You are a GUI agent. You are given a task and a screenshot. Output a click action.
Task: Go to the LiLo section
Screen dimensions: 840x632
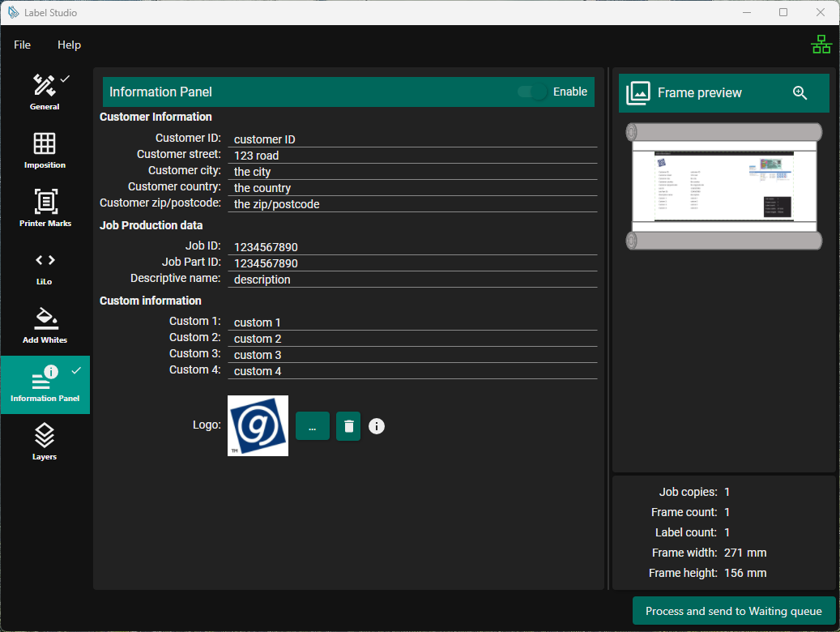pos(45,267)
